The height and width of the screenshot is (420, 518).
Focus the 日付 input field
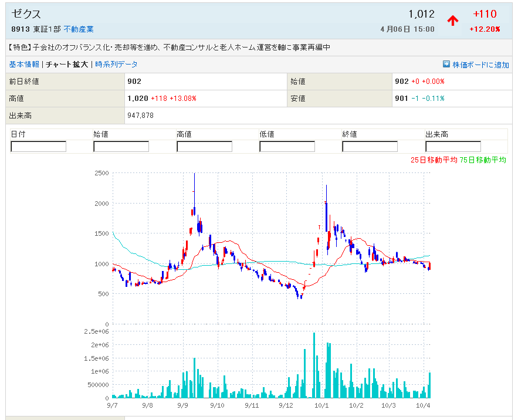39,147
